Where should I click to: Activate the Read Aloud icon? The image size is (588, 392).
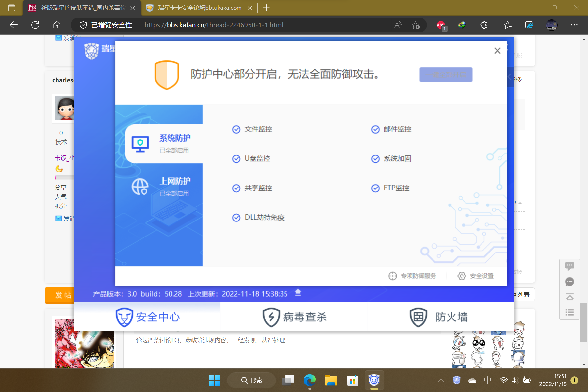pyautogui.click(x=398, y=25)
